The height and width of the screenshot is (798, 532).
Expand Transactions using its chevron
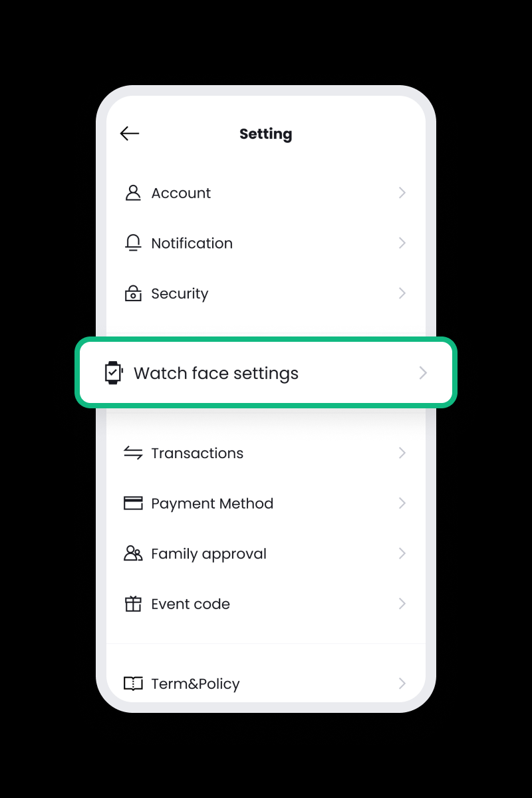click(402, 453)
